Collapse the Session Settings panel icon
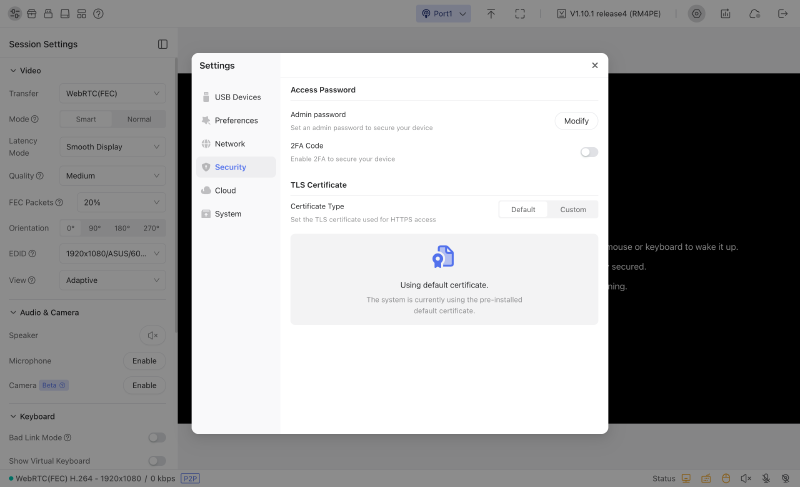800x487 pixels. pyautogui.click(x=163, y=44)
